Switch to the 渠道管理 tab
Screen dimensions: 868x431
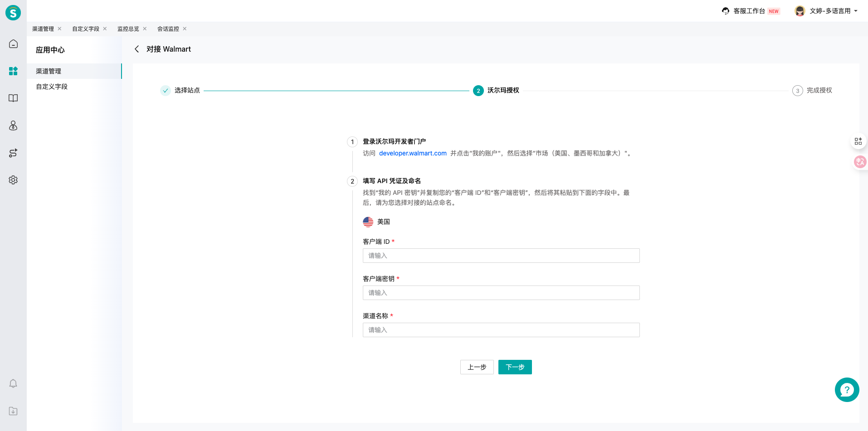click(x=43, y=29)
